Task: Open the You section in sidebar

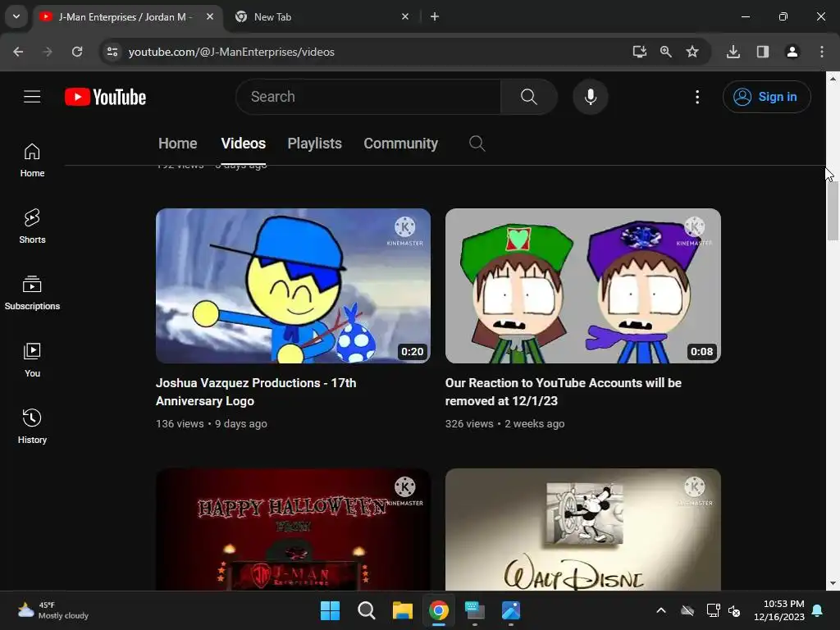Action: (x=32, y=360)
